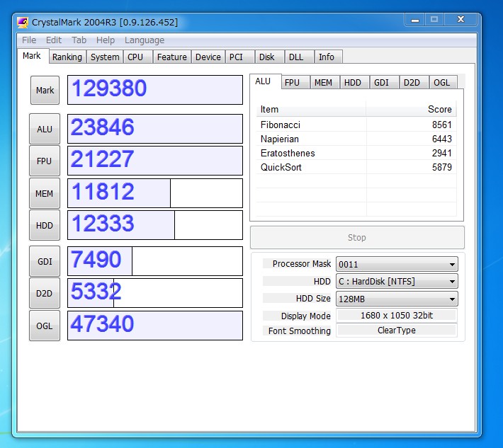503x448 pixels.
Task: Run the HDD benchmark button
Action: pyautogui.click(x=45, y=225)
